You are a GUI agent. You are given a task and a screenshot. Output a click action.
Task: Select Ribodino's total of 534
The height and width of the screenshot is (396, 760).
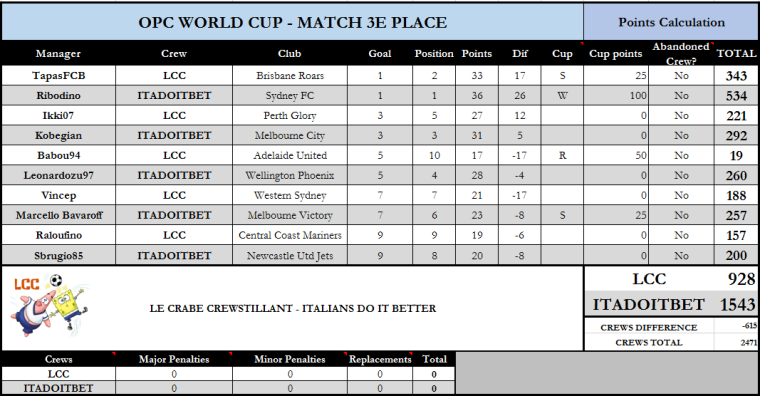(736, 96)
